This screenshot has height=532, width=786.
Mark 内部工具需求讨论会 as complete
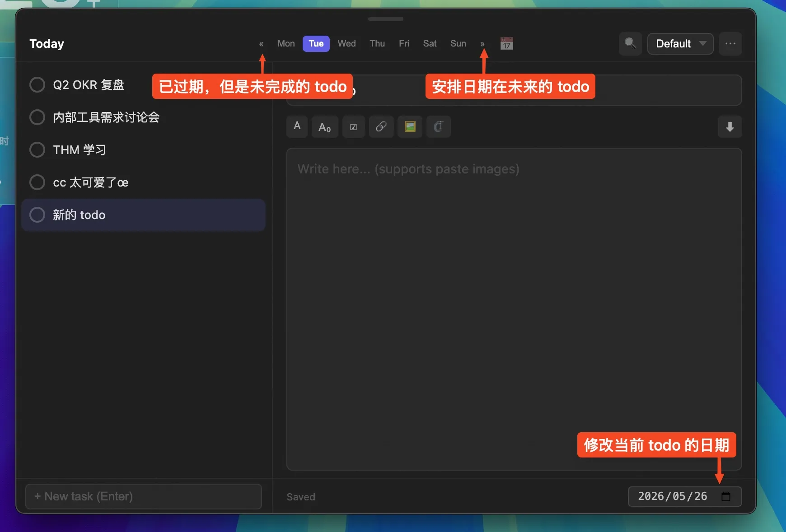[37, 117]
